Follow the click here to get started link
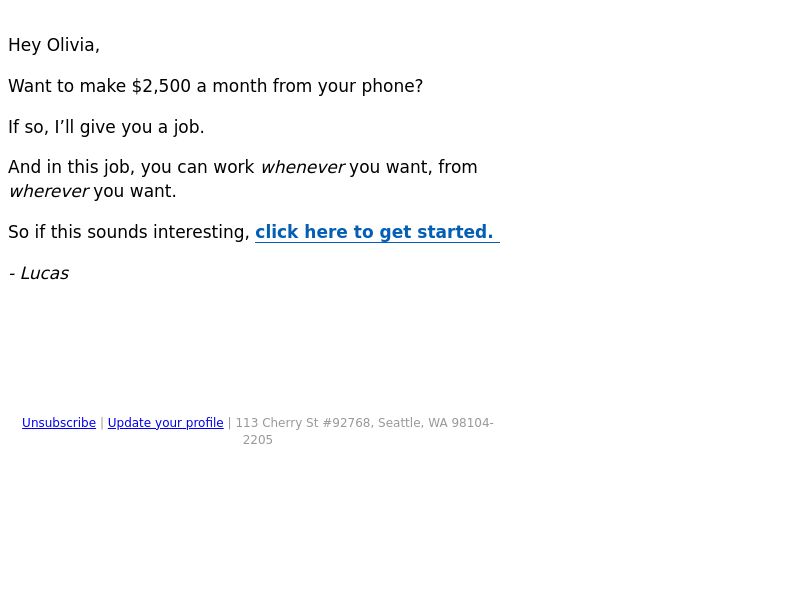Viewport: 800px width, 600px height. [377, 232]
